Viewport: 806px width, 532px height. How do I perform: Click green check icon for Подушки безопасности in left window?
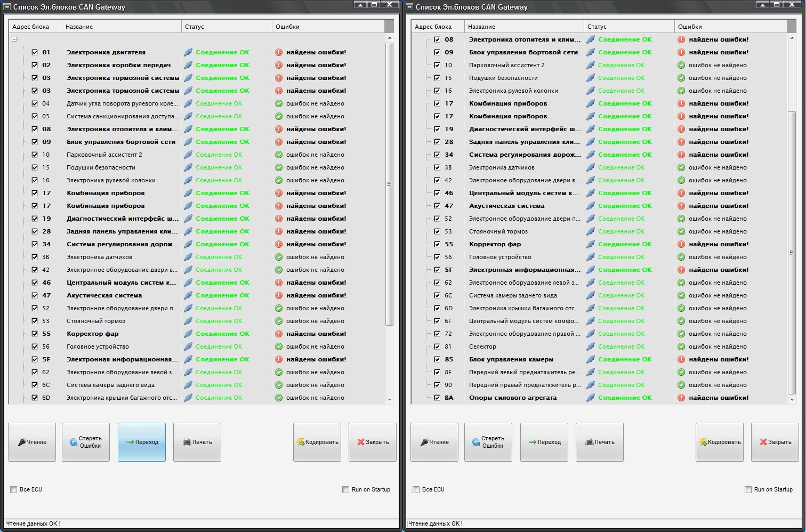click(x=279, y=167)
